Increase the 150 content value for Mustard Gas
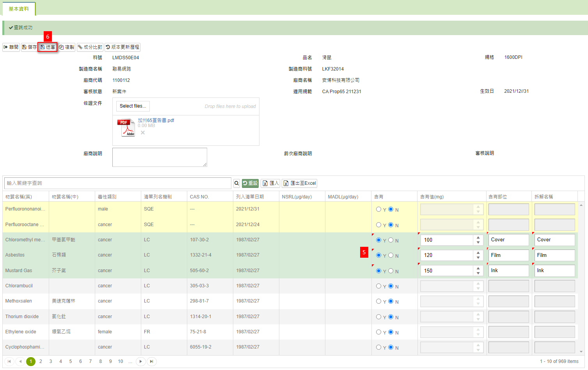Image resolution: width=588 pixels, height=370 pixels. click(x=478, y=268)
